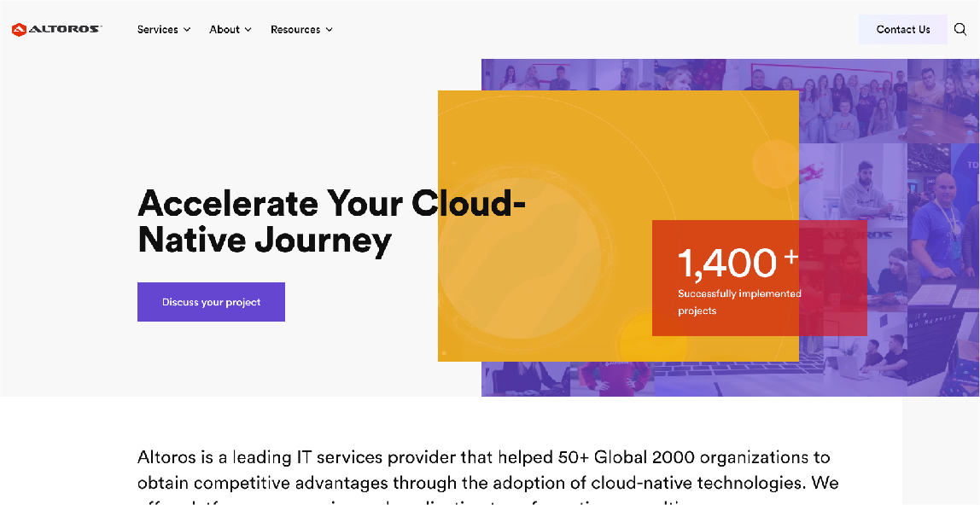Click the Altoros intro paragraph text
This screenshot has height=505, width=980.
[x=487, y=470]
